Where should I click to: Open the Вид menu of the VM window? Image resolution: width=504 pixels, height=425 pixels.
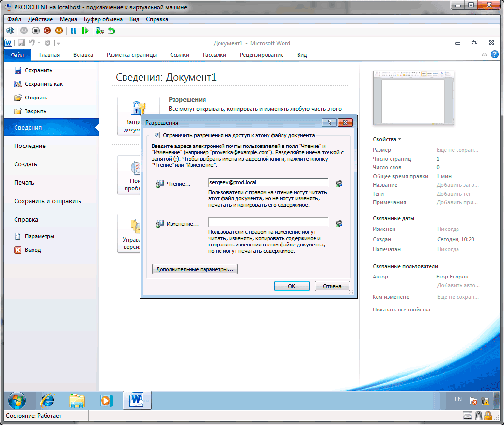click(134, 19)
